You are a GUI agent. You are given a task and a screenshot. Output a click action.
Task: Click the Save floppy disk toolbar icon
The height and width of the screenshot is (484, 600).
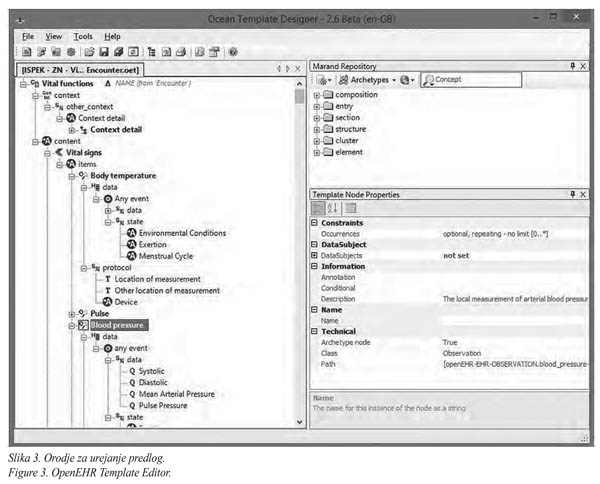(x=104, y=52)
